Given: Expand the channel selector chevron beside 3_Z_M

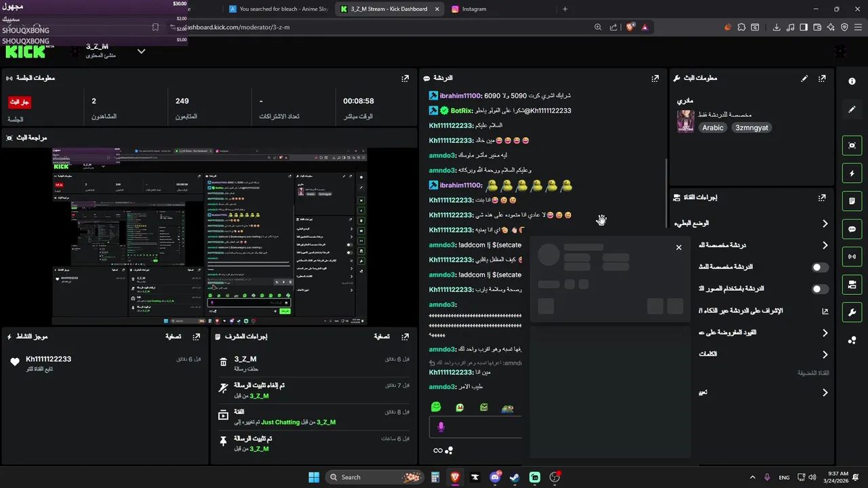Looking at the screenshot, I should click(141, 52).
